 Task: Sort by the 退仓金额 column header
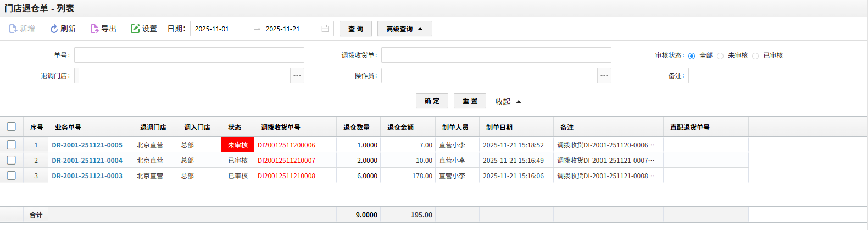[400, 127]
